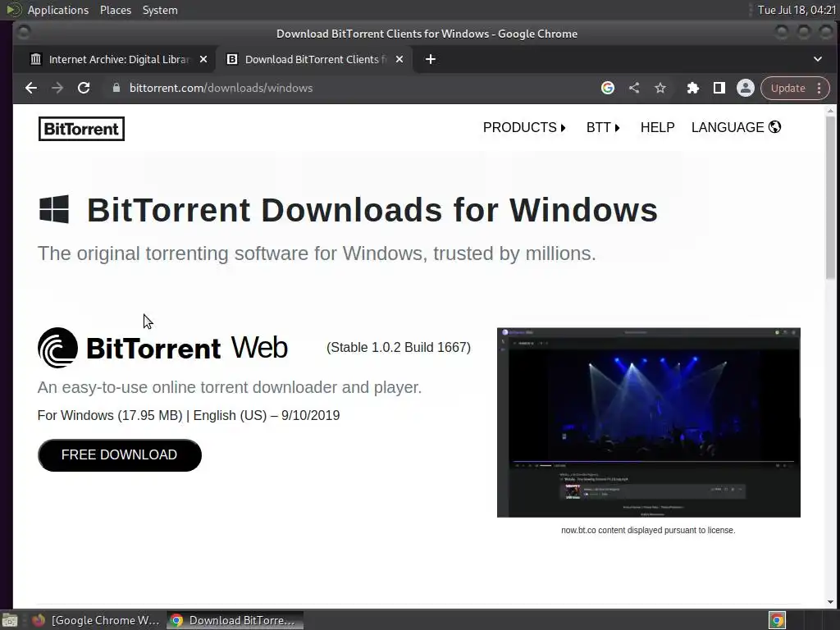Click the Chrome icon in system tray
This screenshot has height=630, width=840.
(778, 620)
